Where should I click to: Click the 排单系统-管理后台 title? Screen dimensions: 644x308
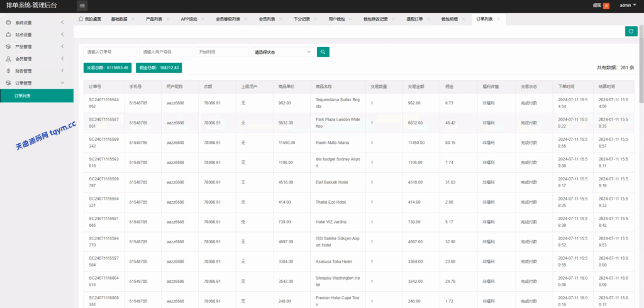[x=32, y=6]
